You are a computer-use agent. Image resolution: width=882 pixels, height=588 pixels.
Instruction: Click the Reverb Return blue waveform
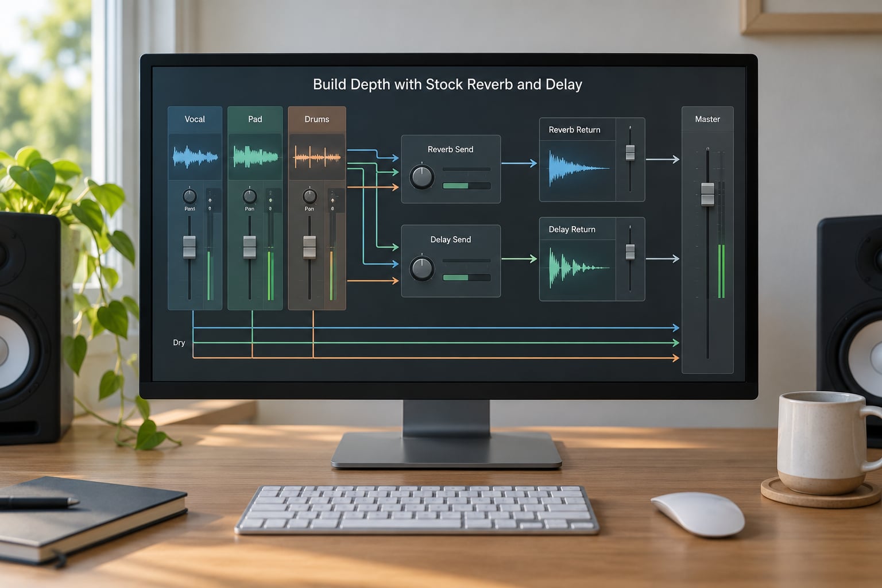[x=578, y=168]
